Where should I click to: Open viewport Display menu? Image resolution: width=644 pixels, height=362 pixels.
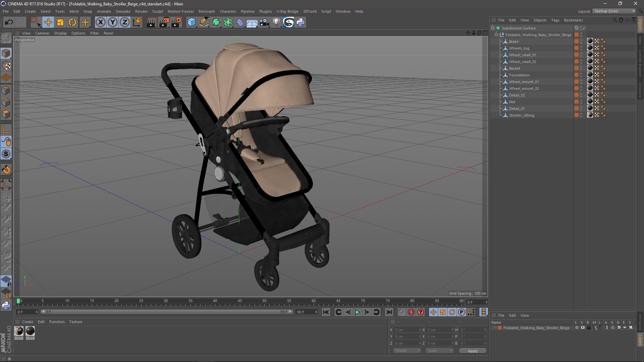click(60, 33)
